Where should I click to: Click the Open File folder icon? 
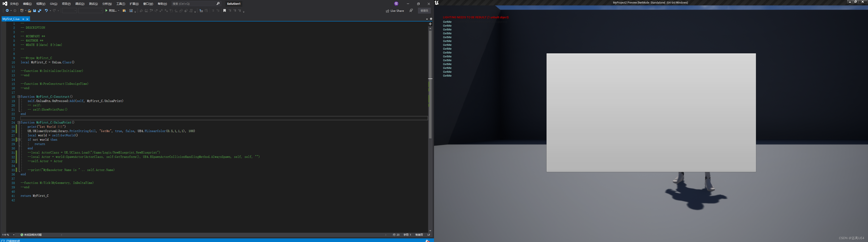29,10
